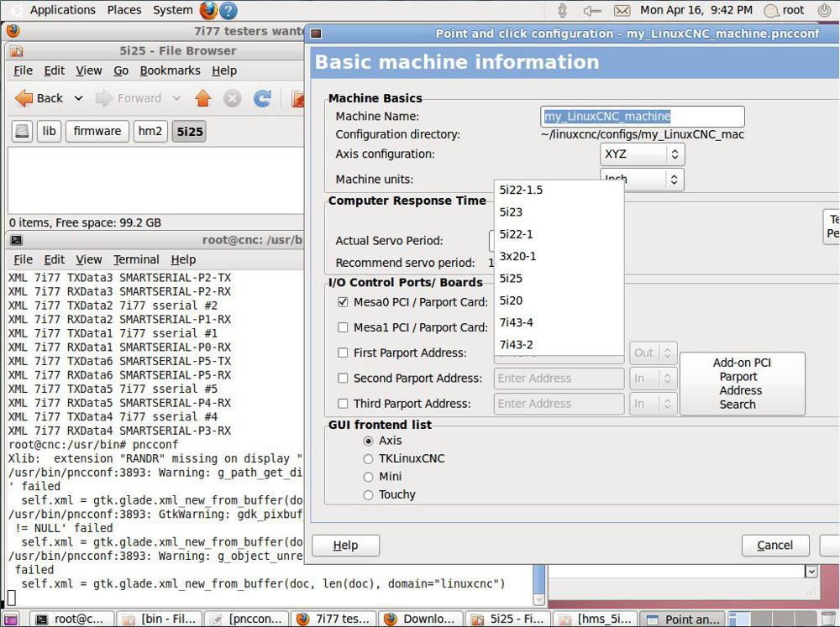The height and width of the screenshot is (627, 840).
Task: Toggle Mesa0 PCI / Parport Card checkbox
Action: (x=343, y=302)
